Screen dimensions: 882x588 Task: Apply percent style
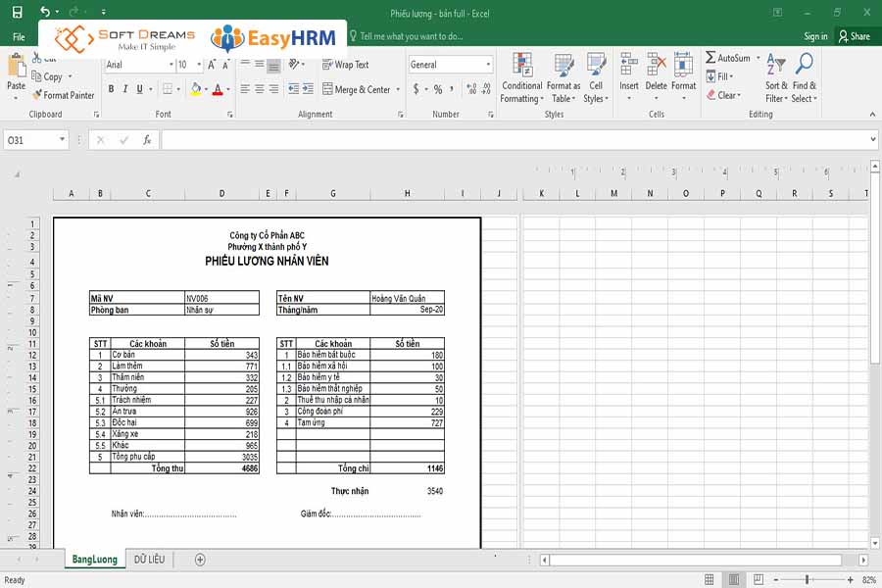pos(438,89)
